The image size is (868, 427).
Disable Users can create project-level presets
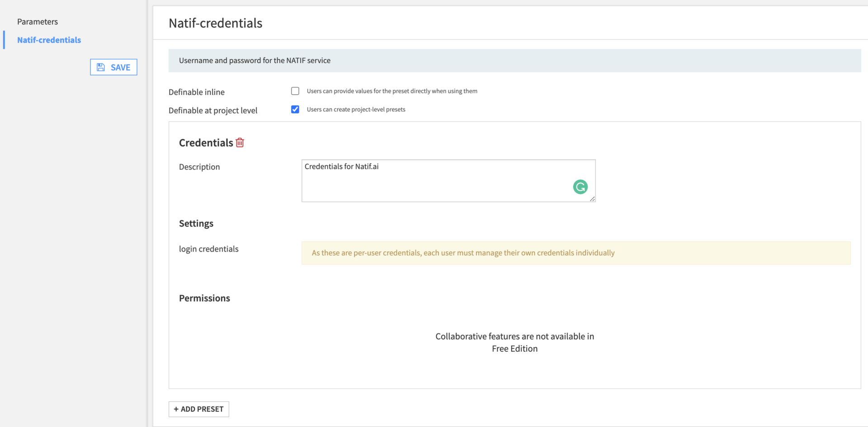click(295, 109)
